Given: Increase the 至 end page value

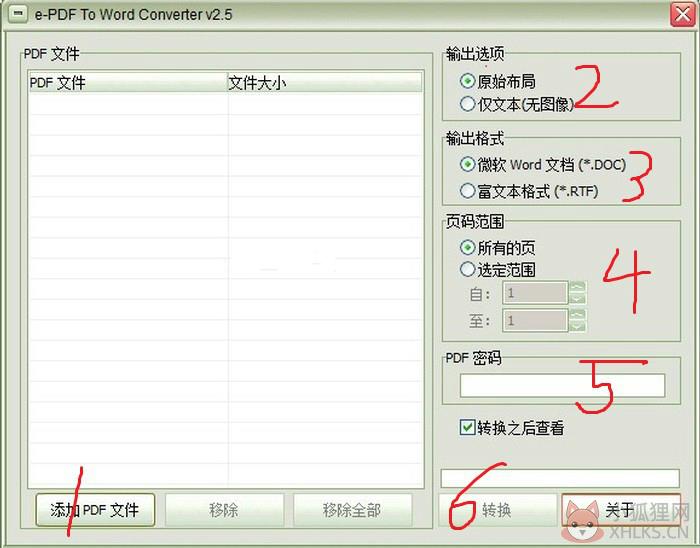Looking at the screenshot, I should coord(578,314).
